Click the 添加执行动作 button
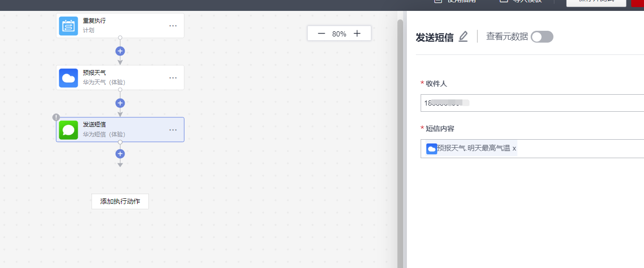The image size is (644, 268). coord(120,201)
